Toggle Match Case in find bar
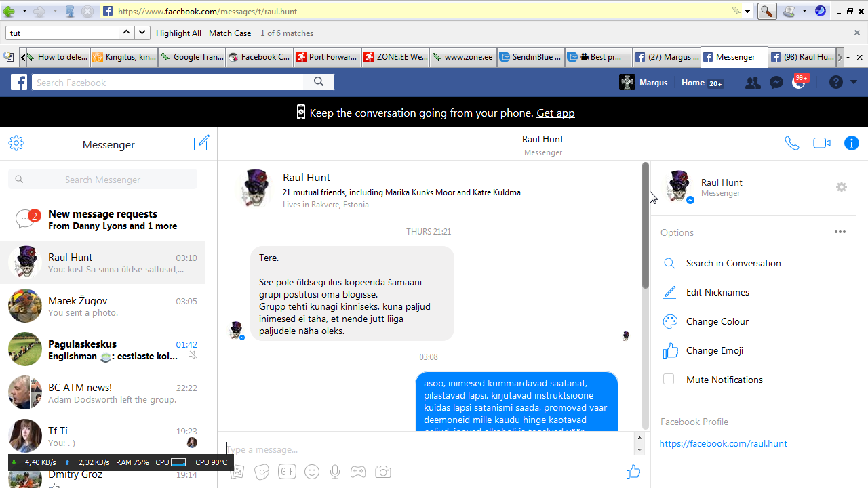The image size is (868, 488). click(230, 33)
